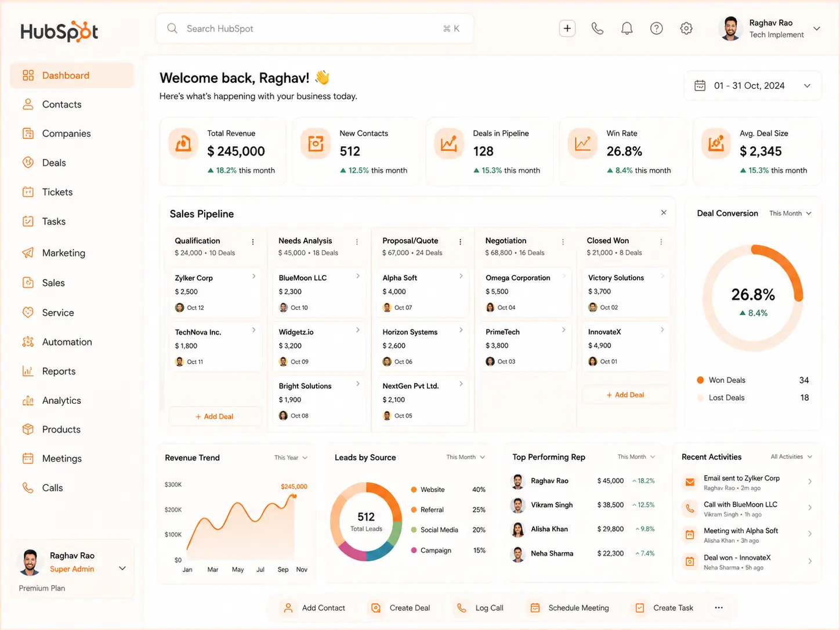The image size is (840, 630).
Task: Open notifications bell icon
Action: pyautogui.click(x=627, y=28)
